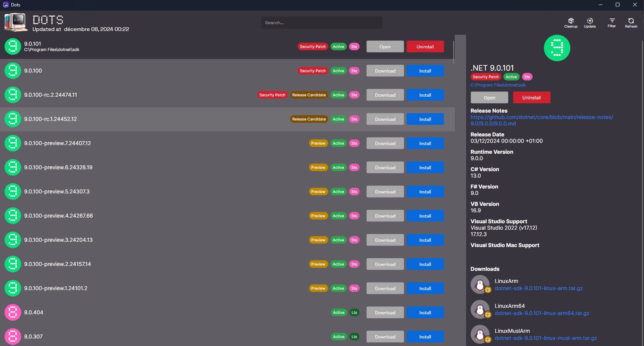This screenshot has height=346, width=644.
Task: Download 9.0.100-preview.5.24307.3
Action: pyautogui.click(x=385, y=192)
